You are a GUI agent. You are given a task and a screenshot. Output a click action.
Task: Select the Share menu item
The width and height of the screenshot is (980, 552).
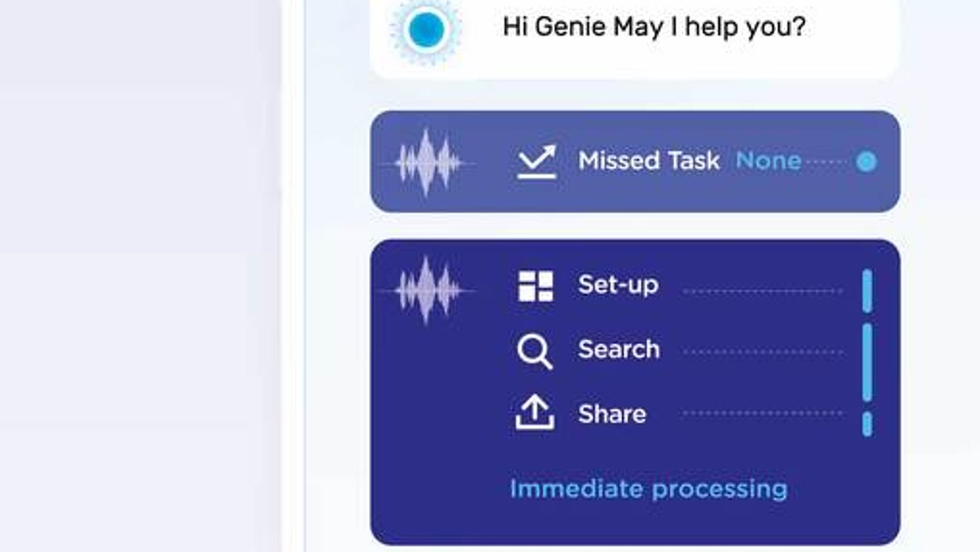[612, 414]
